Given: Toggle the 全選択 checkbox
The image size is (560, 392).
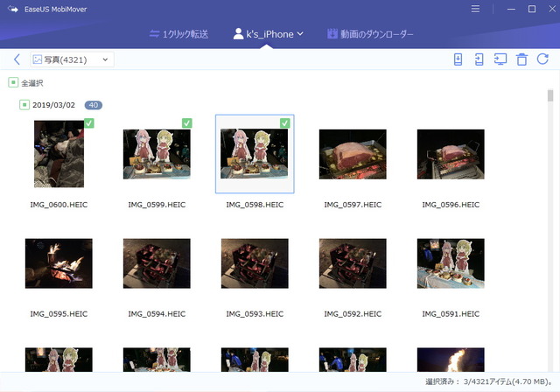Looking at the screenshot, I should click(x=13, y=83).
